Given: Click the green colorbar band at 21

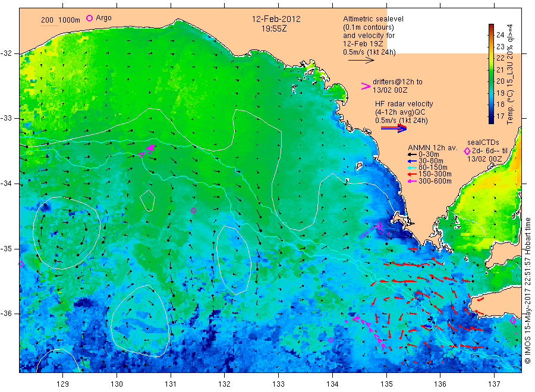Looking at the screenshot, I should [491, 70].
